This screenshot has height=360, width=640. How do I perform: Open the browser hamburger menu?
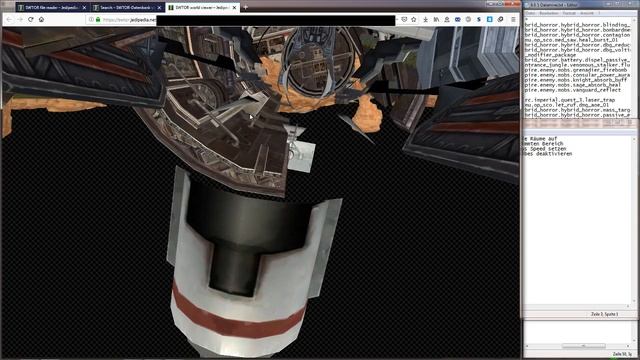[x=513, y=19]
